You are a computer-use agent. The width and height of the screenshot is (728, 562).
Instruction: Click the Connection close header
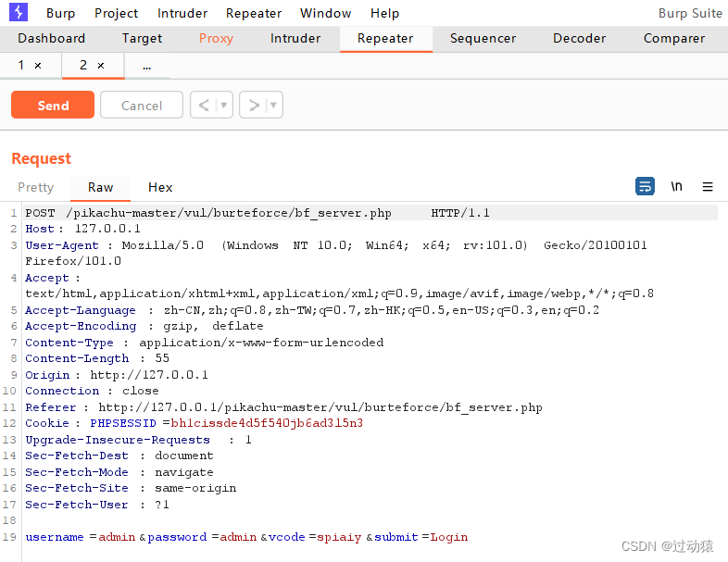click(92, 391)
